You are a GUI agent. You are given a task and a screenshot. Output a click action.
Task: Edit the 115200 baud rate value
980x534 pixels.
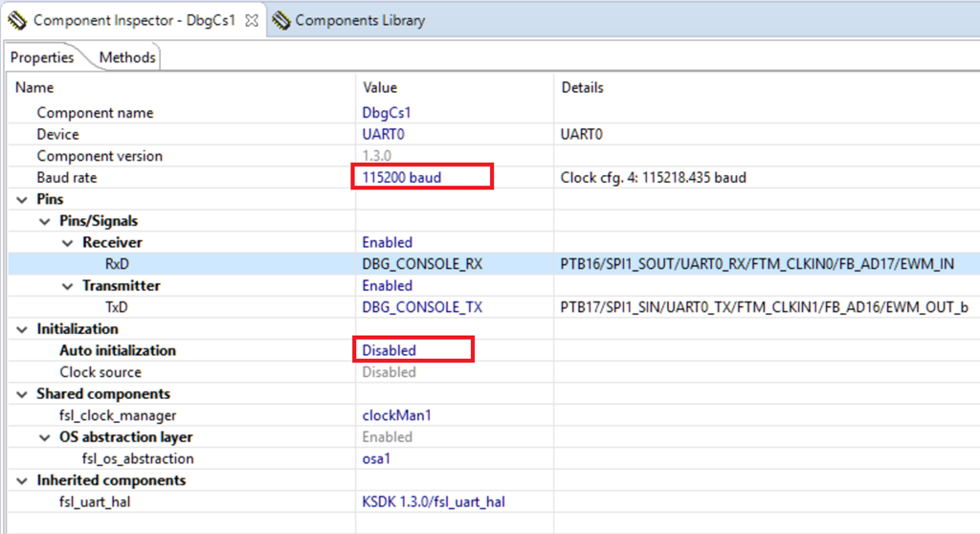tap(402, 177)
